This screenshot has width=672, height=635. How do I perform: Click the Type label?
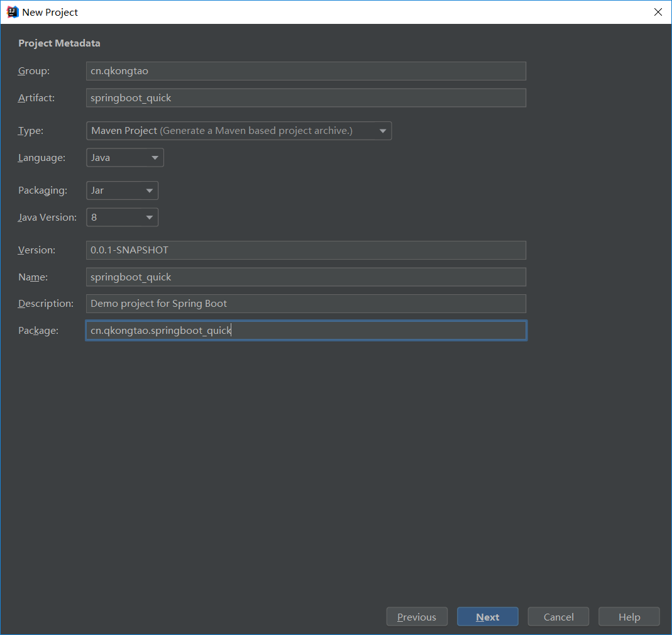(x=30, y=131)
